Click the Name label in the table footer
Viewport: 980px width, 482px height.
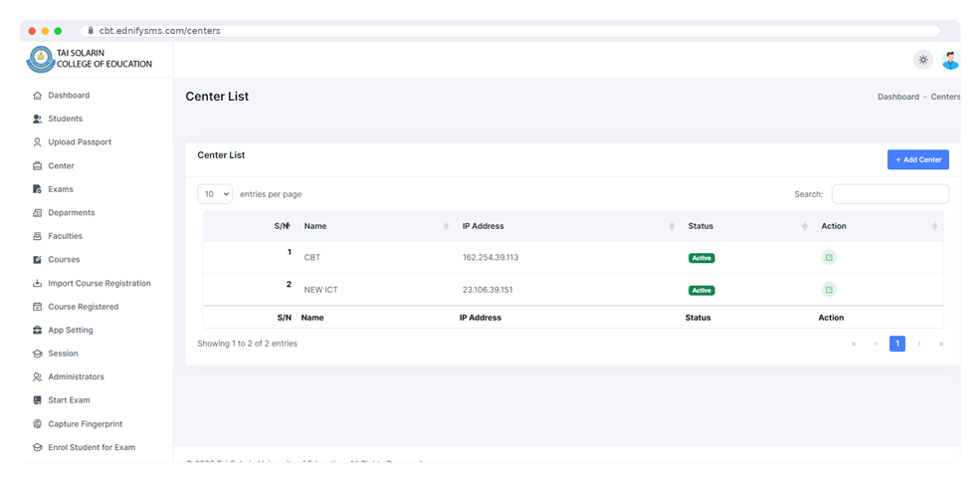pyautogui.click(x=311, y=318)
